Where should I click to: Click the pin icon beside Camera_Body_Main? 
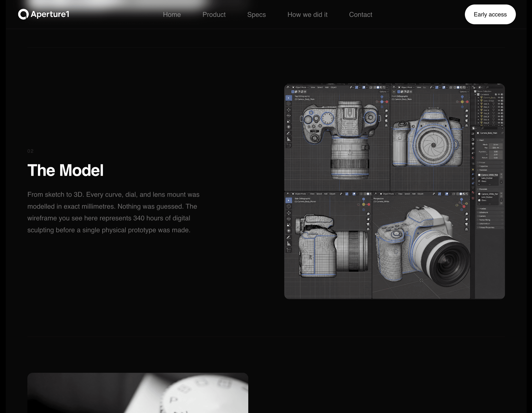[502, 133]
